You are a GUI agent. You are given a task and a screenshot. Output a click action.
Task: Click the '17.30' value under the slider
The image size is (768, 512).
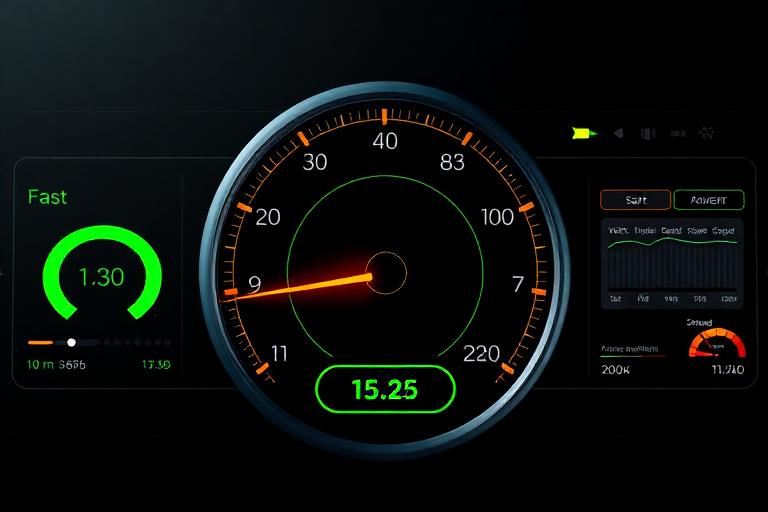(x=156, y=365)
